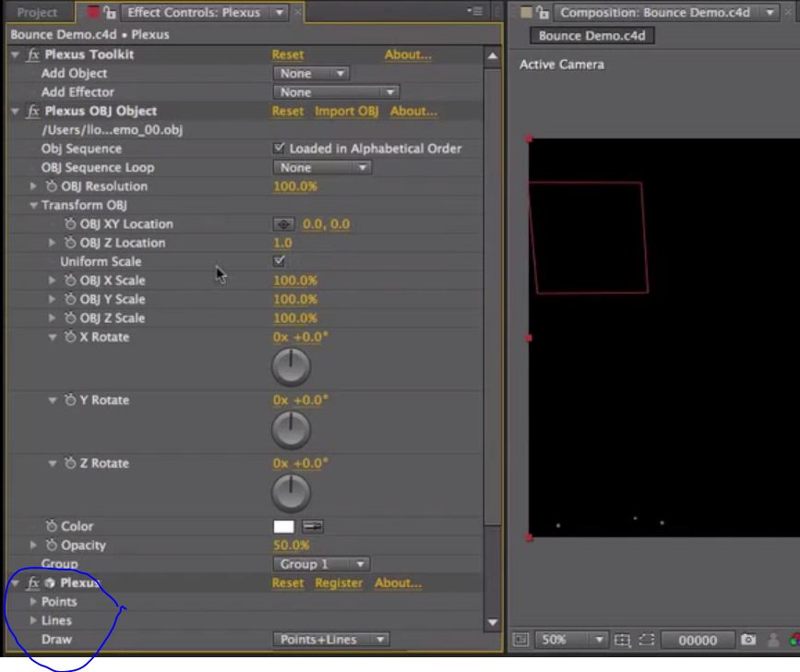
Task: Click the Opacity 50.0% value
Action: 291,545
